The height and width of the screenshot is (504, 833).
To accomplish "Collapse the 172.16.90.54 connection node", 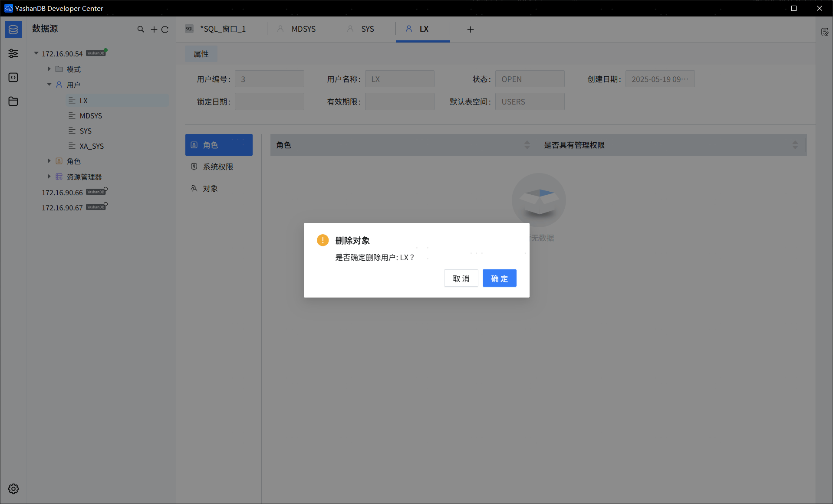I will tap(36, 53).
